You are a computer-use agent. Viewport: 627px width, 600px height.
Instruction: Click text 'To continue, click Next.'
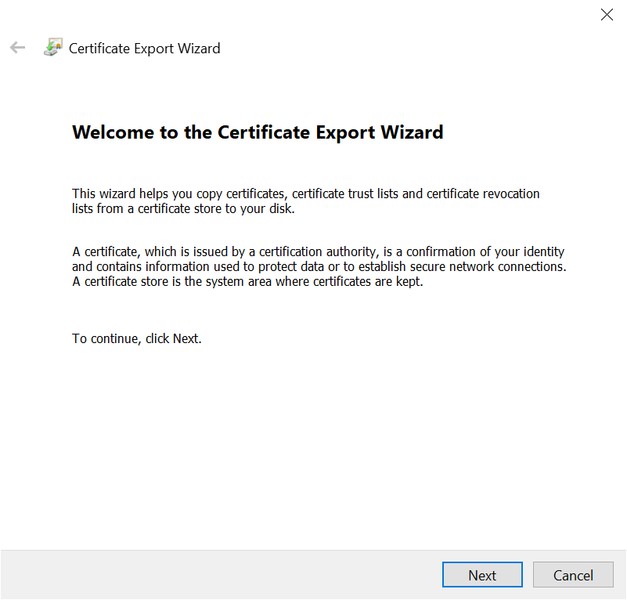tap(137, 339)
